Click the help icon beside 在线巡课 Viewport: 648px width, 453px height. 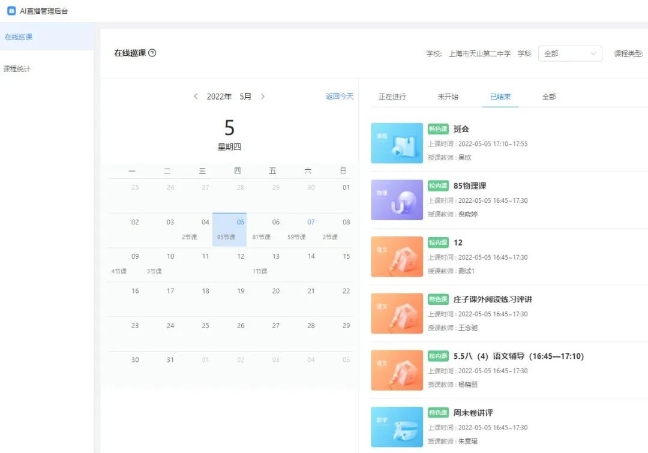coord(152,53)
